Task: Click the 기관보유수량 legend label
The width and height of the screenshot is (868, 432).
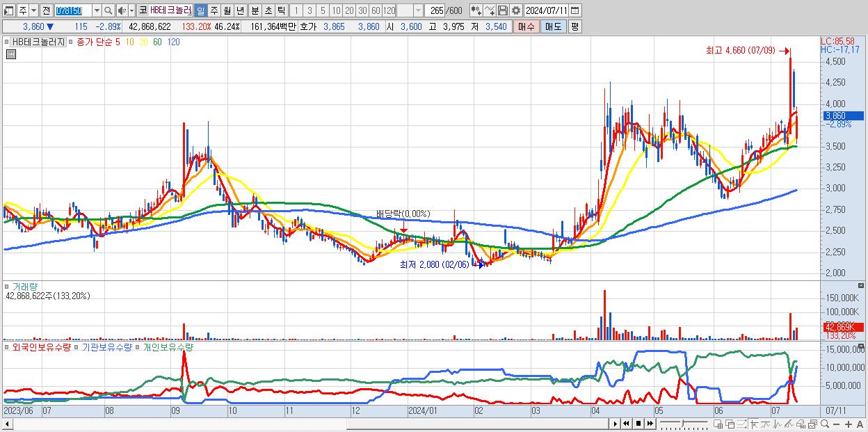Action: click(106, 346)
